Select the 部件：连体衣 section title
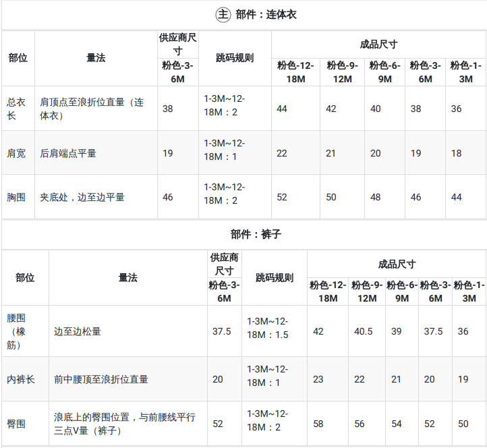 pos(266,15)
